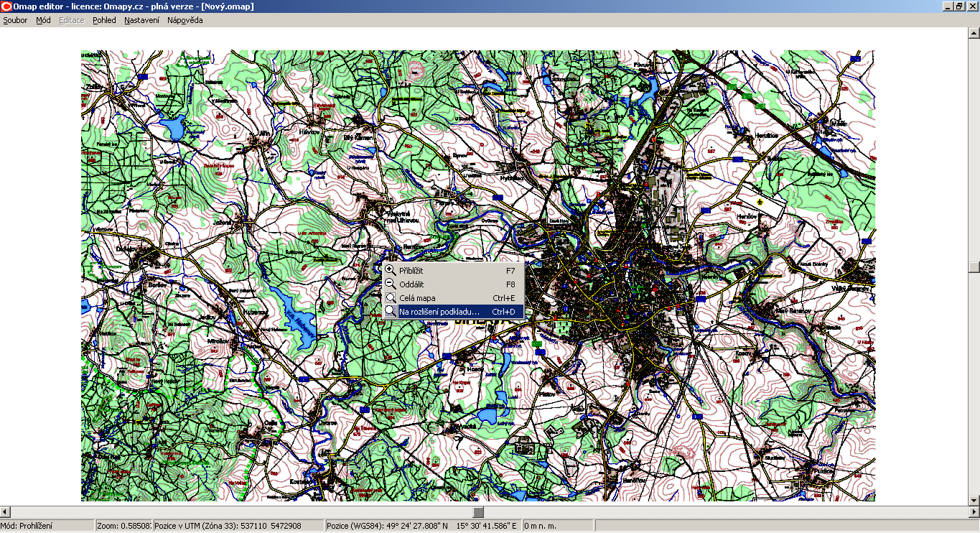This screenshot has width=980, height=533.
Task: Click the Pozice v UTM status bar field
Action: point(238,526)
